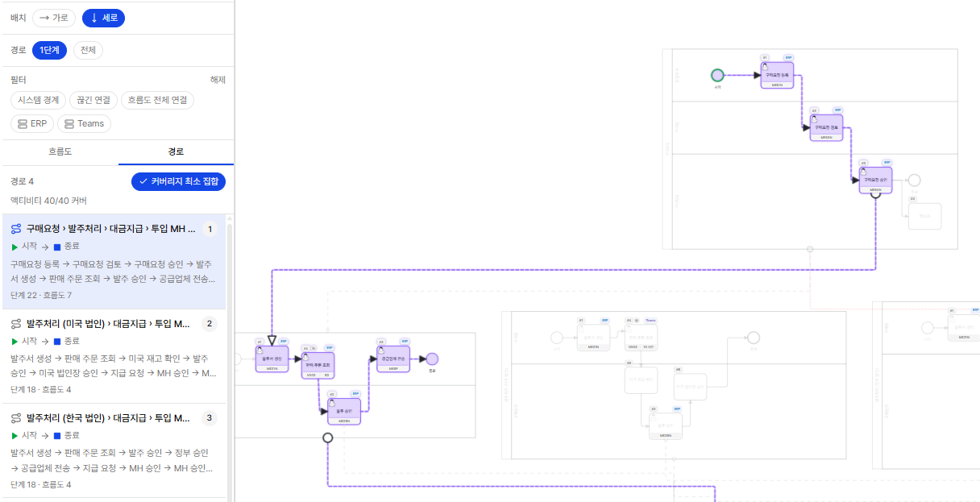
Task: Select the 구매요청 검토 task node
Action: (826, 127)
